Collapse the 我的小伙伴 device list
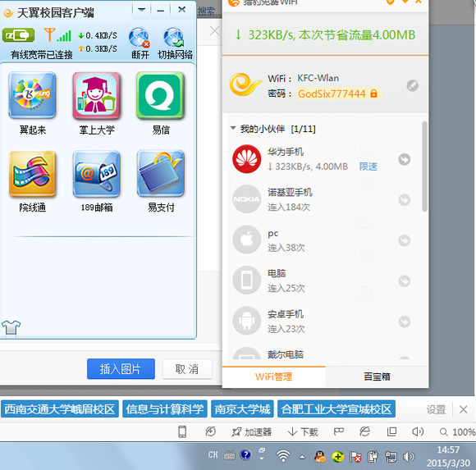The image size is (476, 470). click(233, 128)
